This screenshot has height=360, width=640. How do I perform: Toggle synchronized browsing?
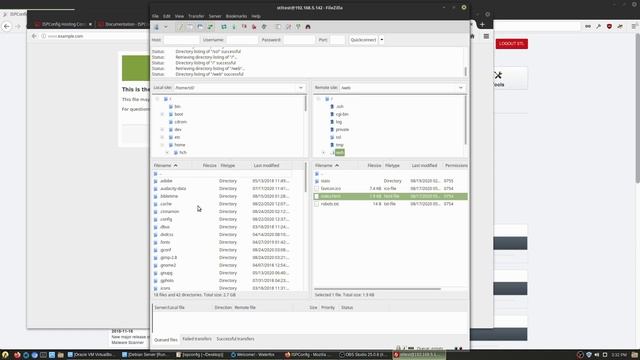point(298,27)
